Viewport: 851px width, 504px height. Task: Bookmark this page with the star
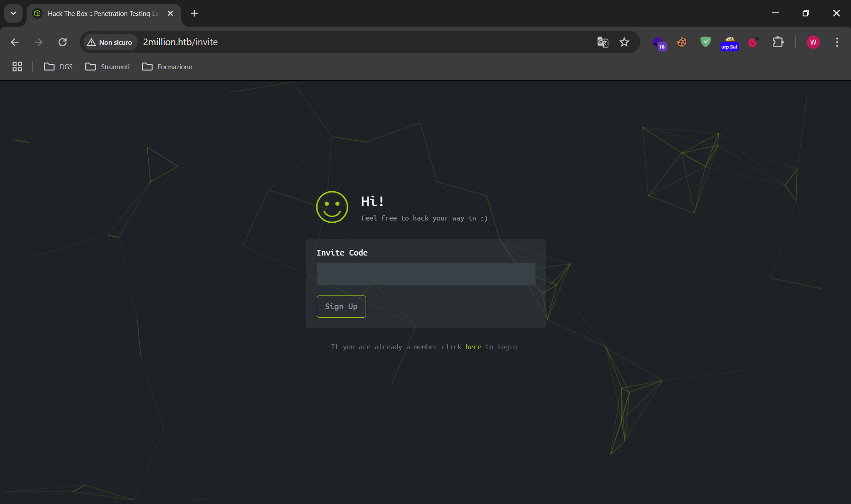(x=624, y=42)
